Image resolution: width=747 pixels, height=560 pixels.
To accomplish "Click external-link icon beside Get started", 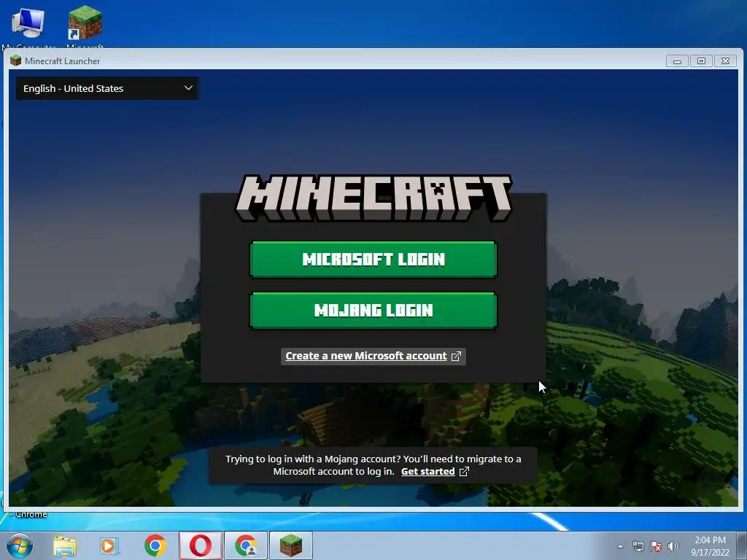I will (x=464, y=472).
